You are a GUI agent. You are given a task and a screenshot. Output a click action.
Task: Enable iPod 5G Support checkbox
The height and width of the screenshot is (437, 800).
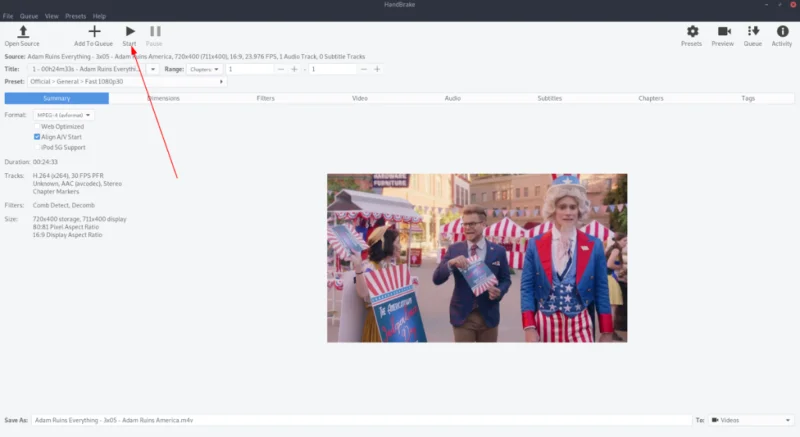pyautogui.click(x=37, y=147)
